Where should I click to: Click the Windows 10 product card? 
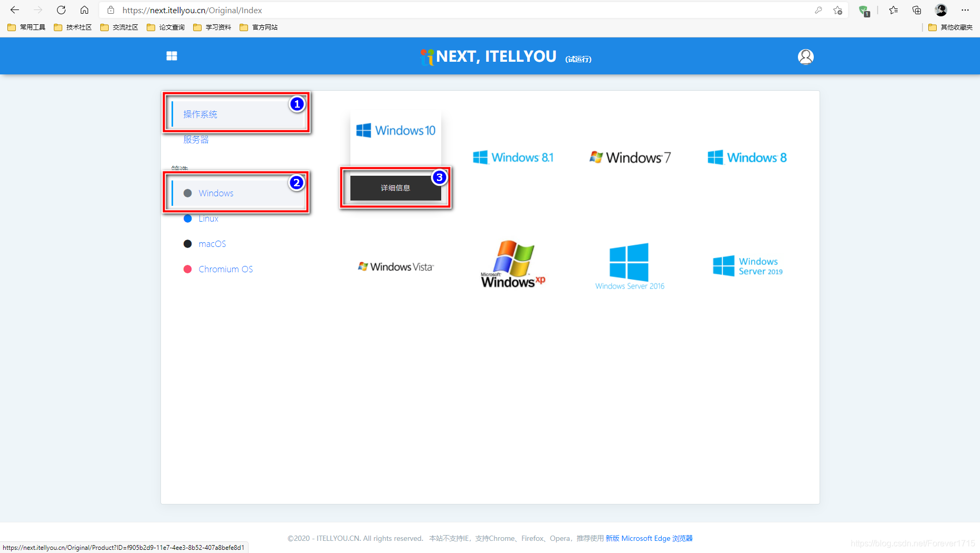click(396, 130)
